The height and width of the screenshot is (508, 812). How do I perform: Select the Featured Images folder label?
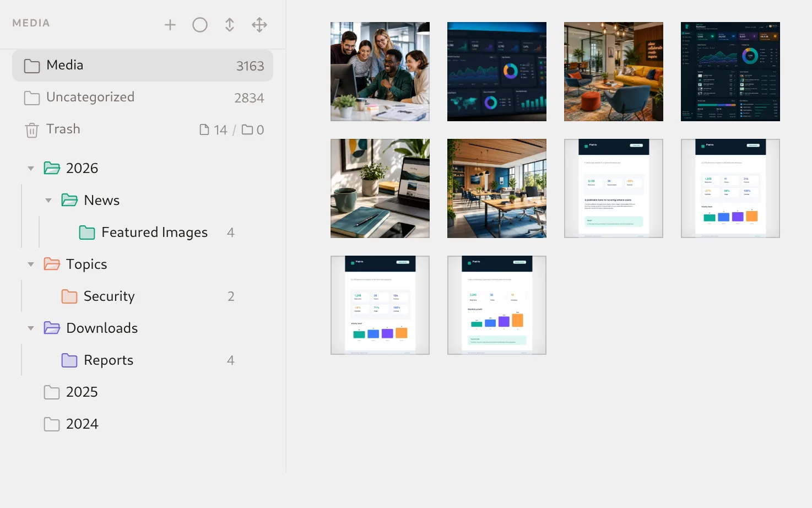point(155,233)
